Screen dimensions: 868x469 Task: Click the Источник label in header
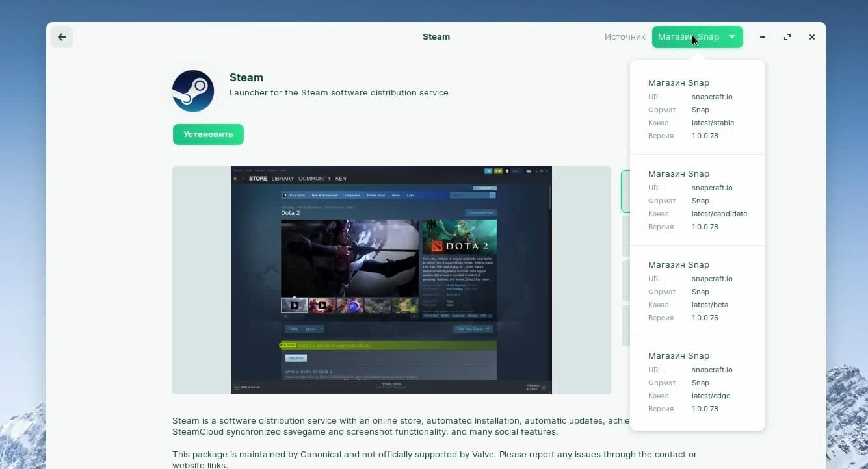point(625,37)
